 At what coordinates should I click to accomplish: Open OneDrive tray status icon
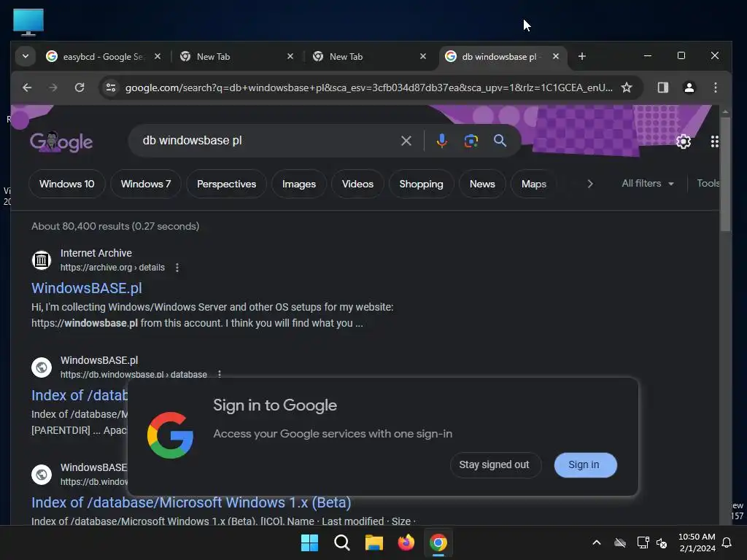[x=619, y=542]
